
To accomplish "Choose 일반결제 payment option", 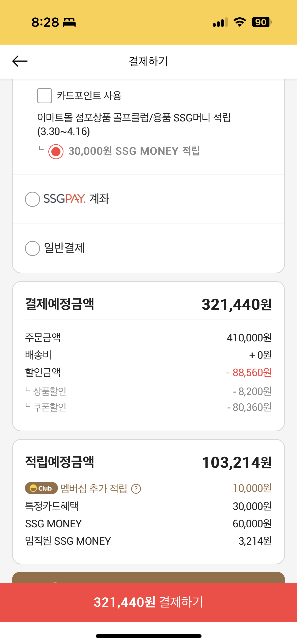I will click(32, 248).
